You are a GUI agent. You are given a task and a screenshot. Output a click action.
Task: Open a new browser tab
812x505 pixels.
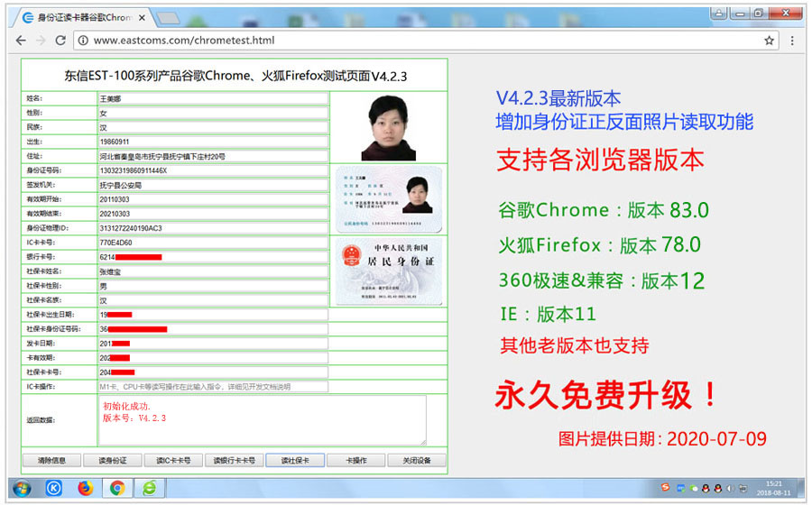(168, 19)
